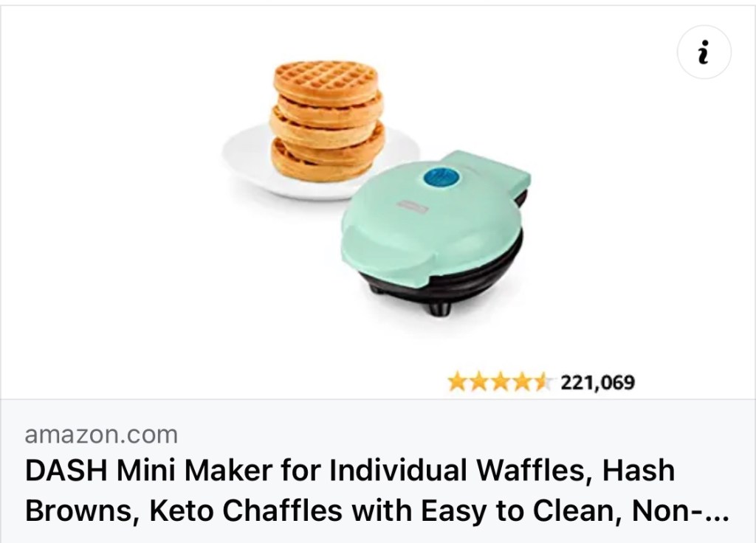Click the star rating graphic
756x543 pixels.
pyautogui.click(x=499, y=382)
